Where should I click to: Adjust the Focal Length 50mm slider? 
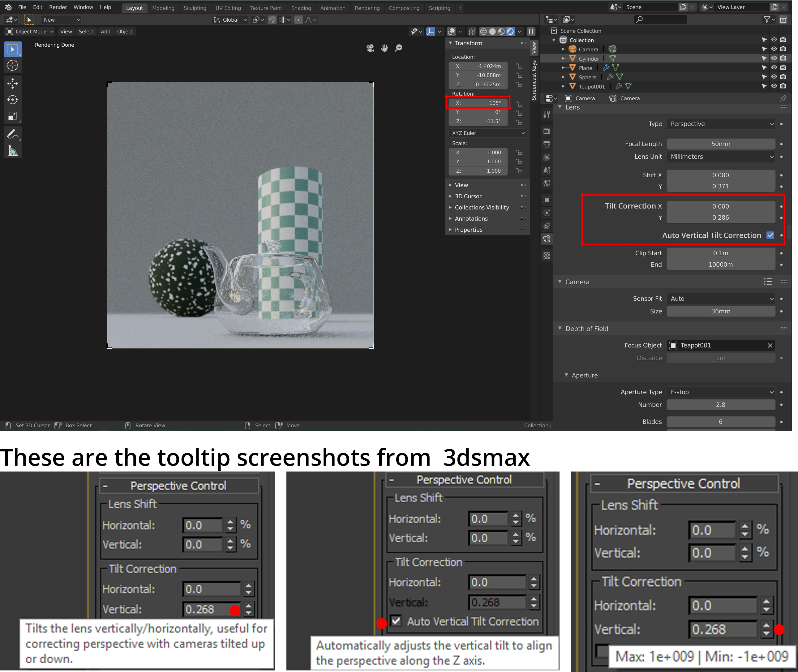coord(721,144)
